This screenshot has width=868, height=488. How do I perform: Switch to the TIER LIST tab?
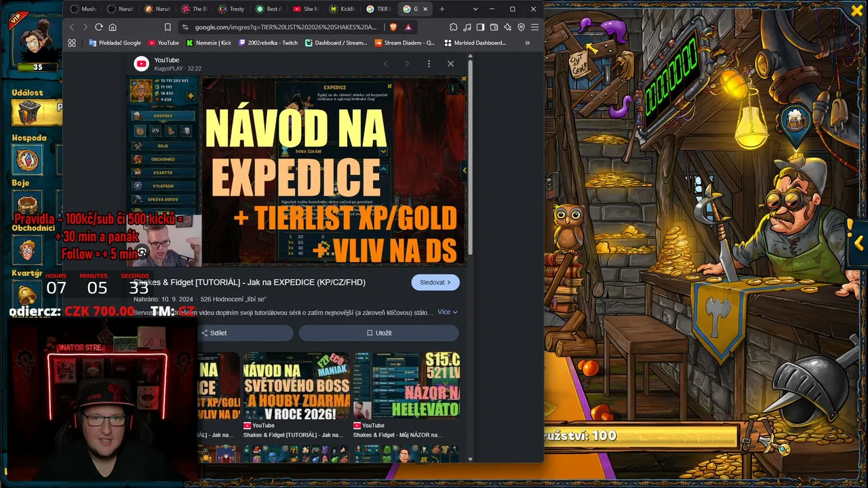coord(378,9)
